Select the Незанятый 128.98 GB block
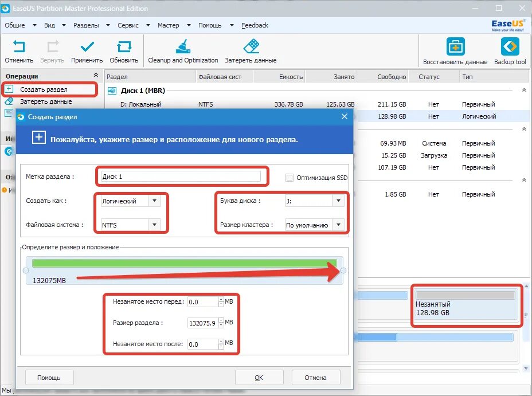Image resolution: width=532 pixels, height=396 pixels. point(466,305)
